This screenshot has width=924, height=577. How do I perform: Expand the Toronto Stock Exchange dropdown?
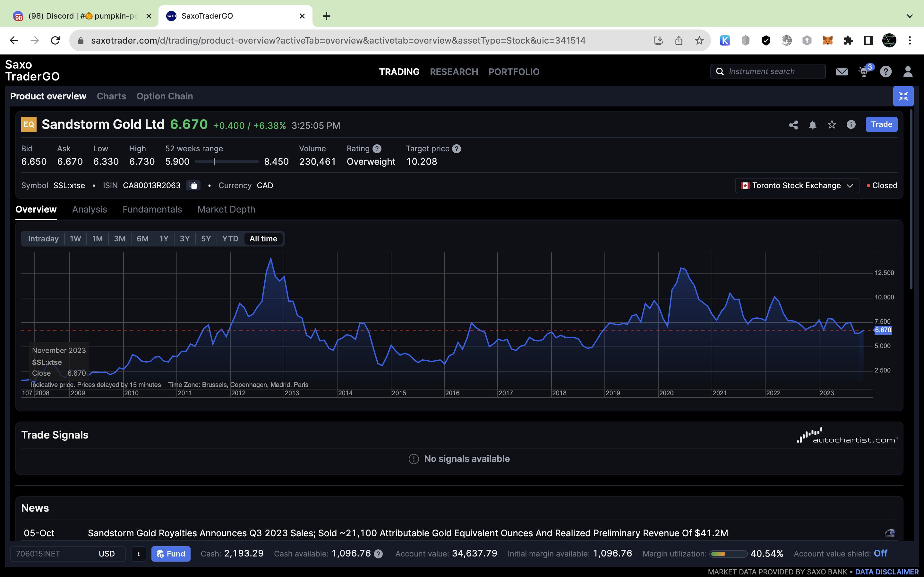pos(797,186)
